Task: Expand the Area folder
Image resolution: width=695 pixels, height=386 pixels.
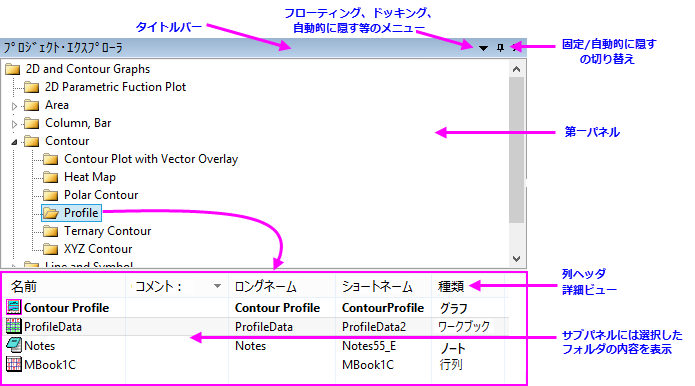Action: pos(14,106)
